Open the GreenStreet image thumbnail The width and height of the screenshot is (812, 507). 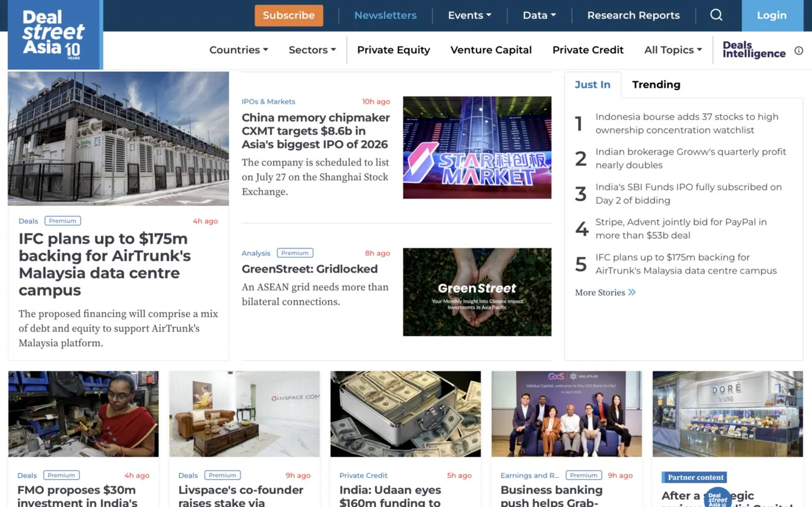click(477, 292)
